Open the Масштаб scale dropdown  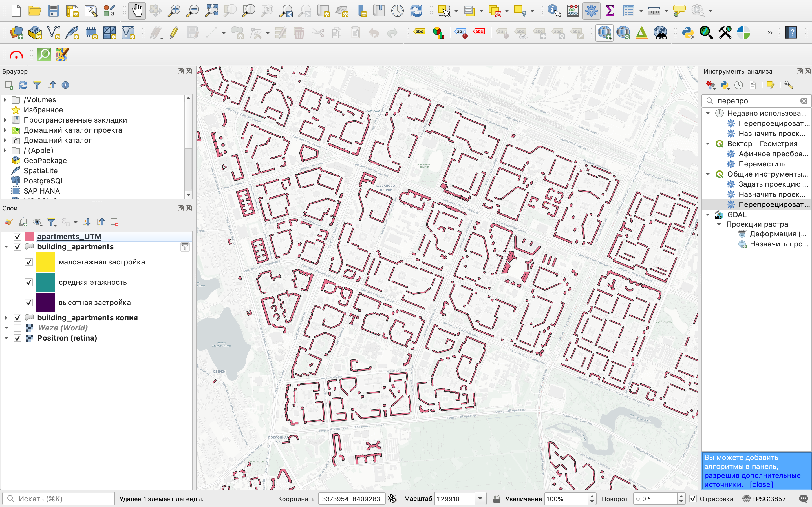[x=480, y=499]
